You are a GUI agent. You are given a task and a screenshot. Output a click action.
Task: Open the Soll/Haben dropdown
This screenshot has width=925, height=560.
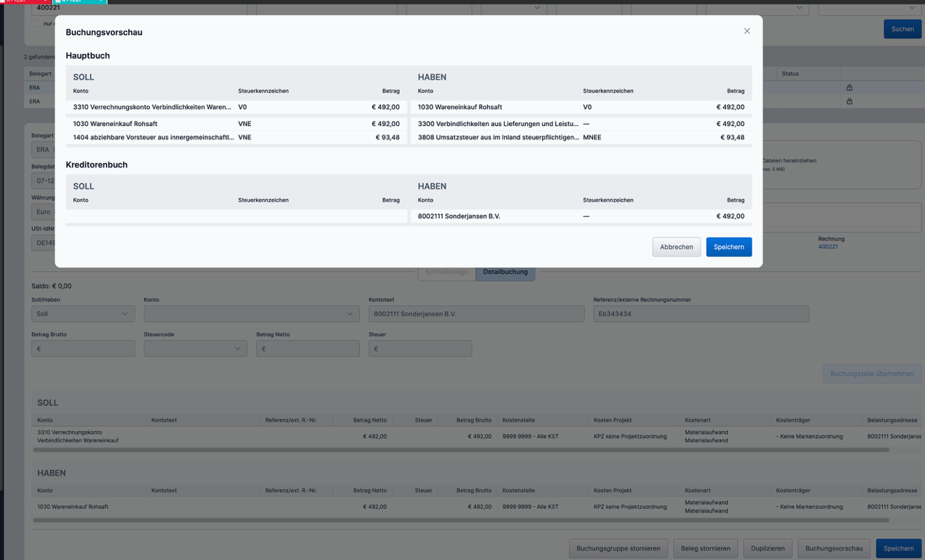point(83,314)
